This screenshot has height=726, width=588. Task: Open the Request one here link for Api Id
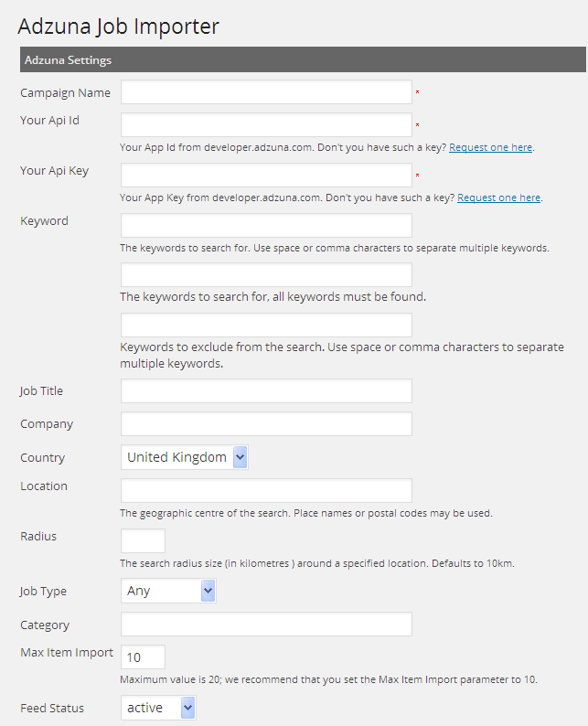[x=490, y=147]
